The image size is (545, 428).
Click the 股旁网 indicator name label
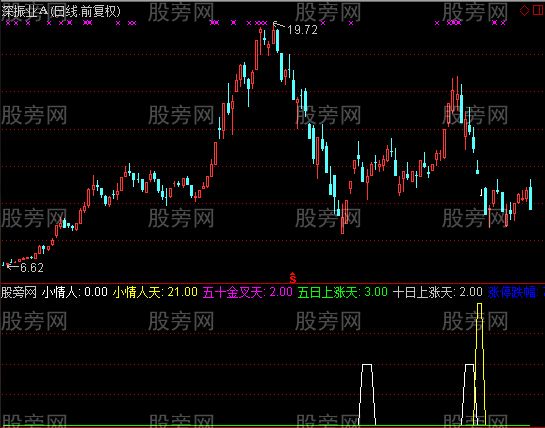(x=19, y=292)
